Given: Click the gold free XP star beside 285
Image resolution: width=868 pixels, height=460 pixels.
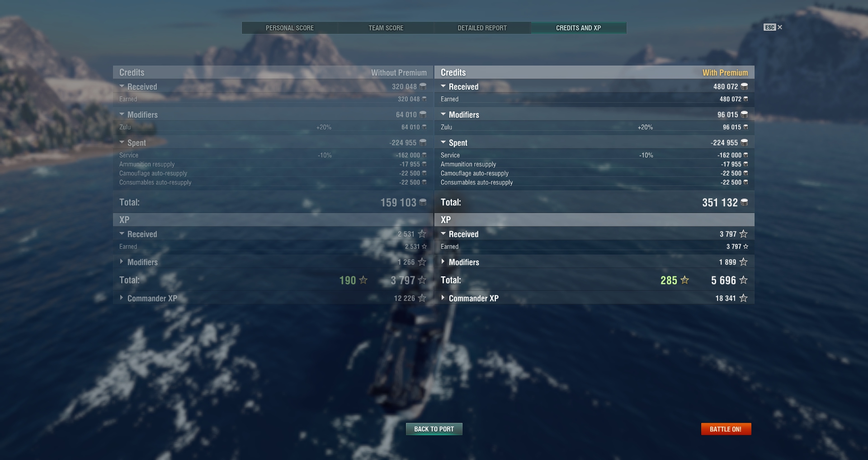Looking at the screenshot, I should (684, 280).
